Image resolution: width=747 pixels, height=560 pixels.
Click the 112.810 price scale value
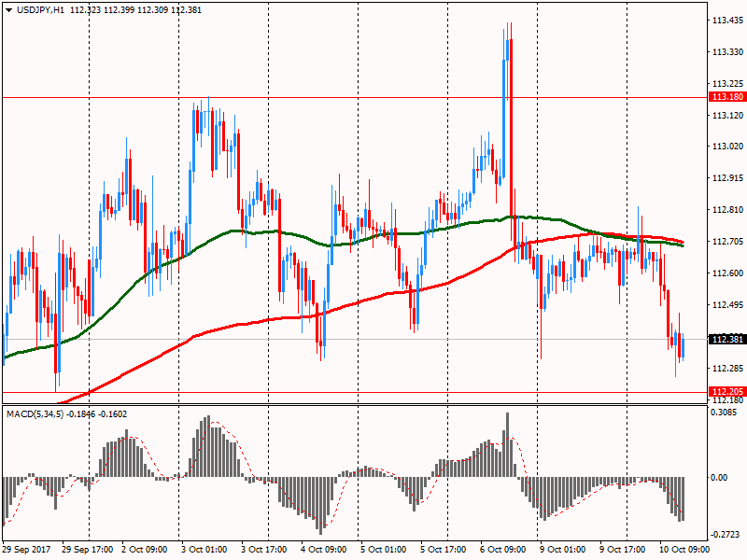[x=727, y=210]
